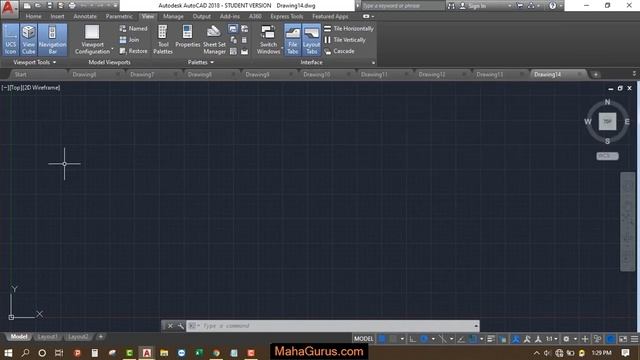Viewport: 640px width, 360px height.
Task: Open annotation scale 1:1 dropdown
Action: [552, 339]
